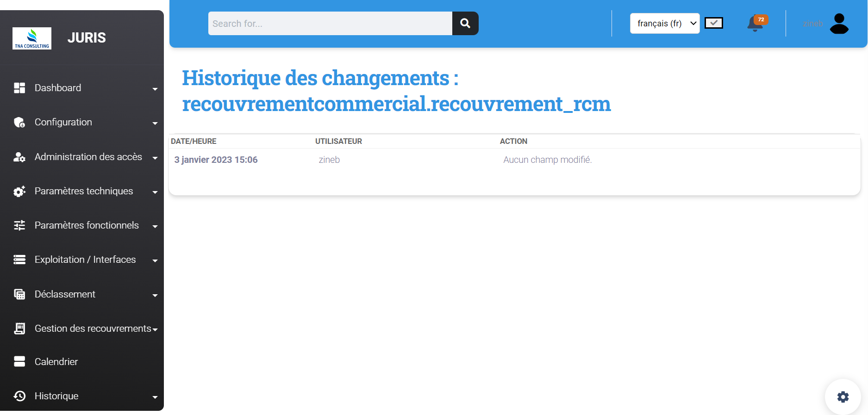Click the magnifying glass search button
This screenshot has height=415, width=868.
click(x=465, y=23)
